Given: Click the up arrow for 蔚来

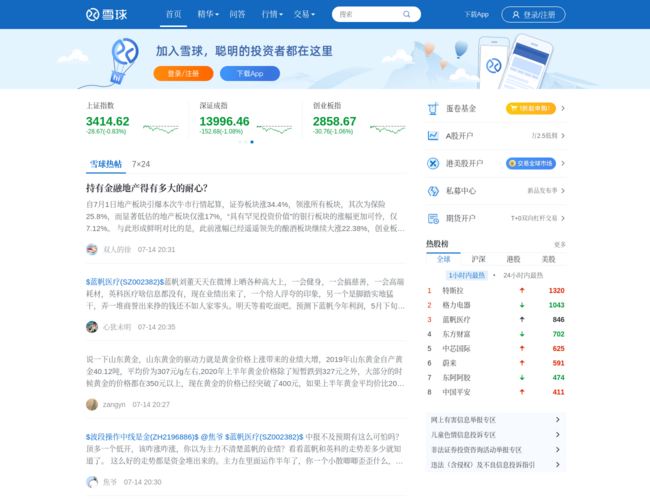Looking at the screenshot, I should [x=522, y=363].
